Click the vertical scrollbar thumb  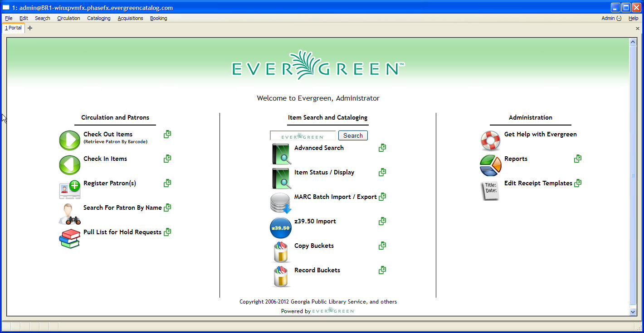click(x=633, y=176)
